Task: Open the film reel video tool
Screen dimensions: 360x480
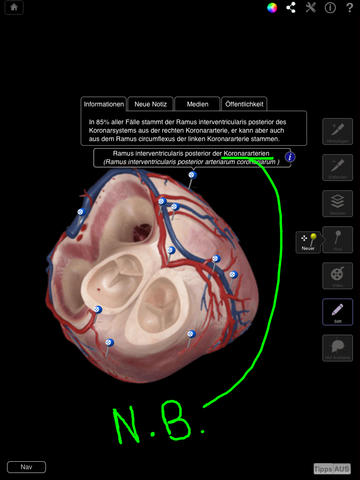Action: [x=337, y=275]
